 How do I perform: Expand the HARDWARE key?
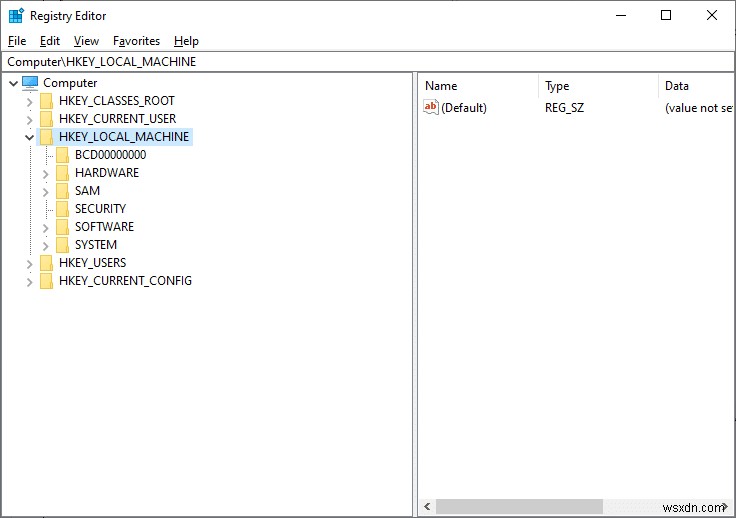pyautogui.click(x=46, y=174)
